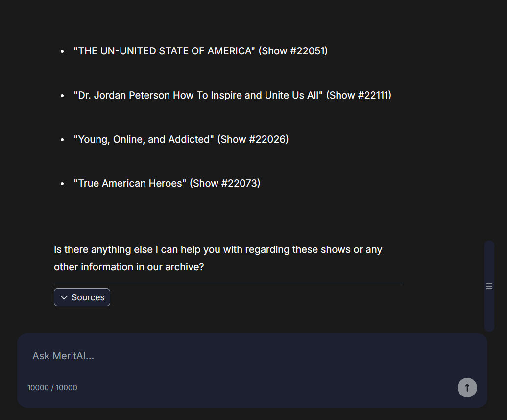
Task: Click the chevron arrow beside Sources
Action: [x=64, y=298]
